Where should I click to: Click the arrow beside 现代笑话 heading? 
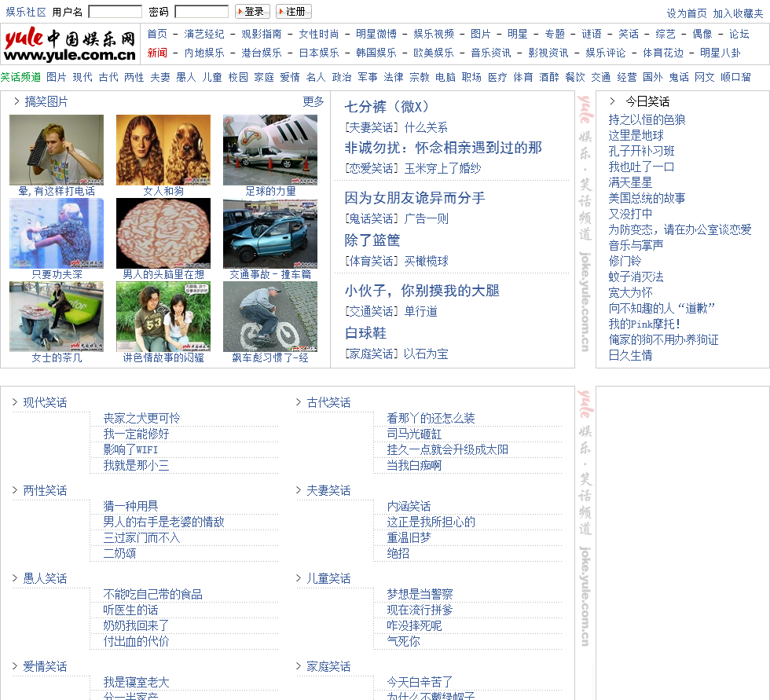[x=15, y=402]
